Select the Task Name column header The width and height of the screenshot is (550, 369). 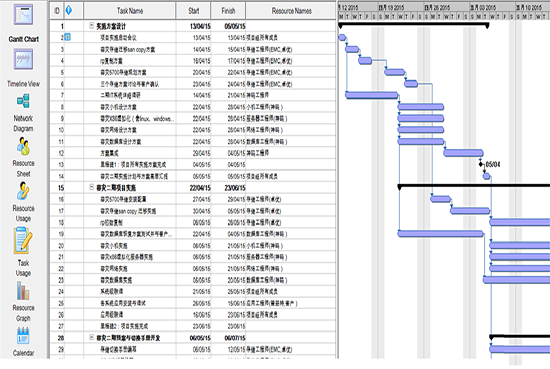tap(130, 11)
